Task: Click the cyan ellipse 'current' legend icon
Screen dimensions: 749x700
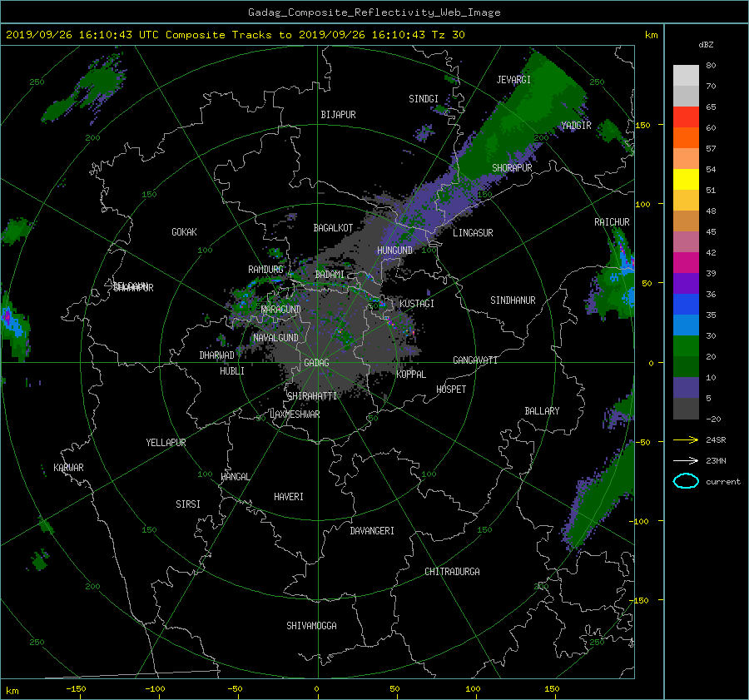Action: [686, 481]
